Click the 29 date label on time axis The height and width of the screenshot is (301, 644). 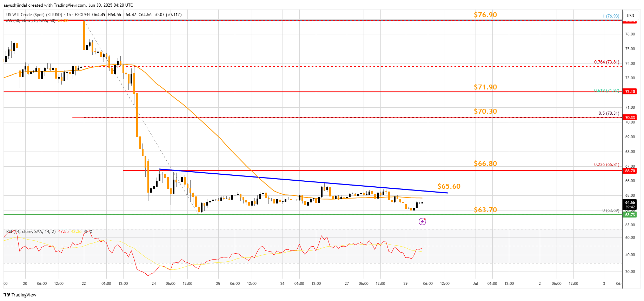405,283
